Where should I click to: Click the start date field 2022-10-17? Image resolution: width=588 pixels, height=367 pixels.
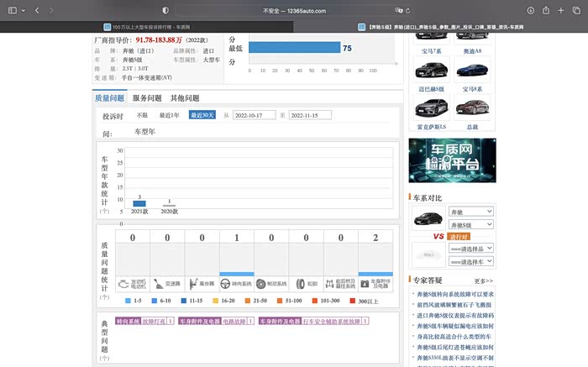(x=254, y=115)
